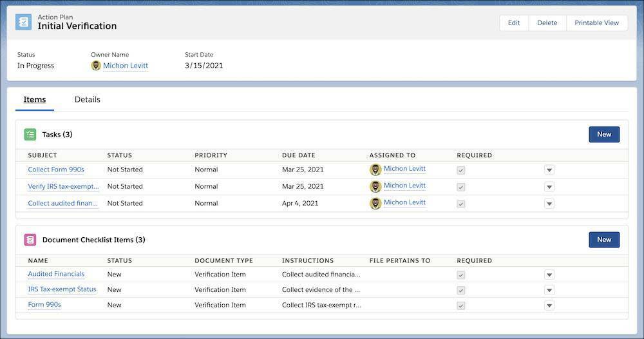Open row actions dropdown for Form 990s document
The height and width of the screenshot is (339, 644).
(x=549, y=305)
